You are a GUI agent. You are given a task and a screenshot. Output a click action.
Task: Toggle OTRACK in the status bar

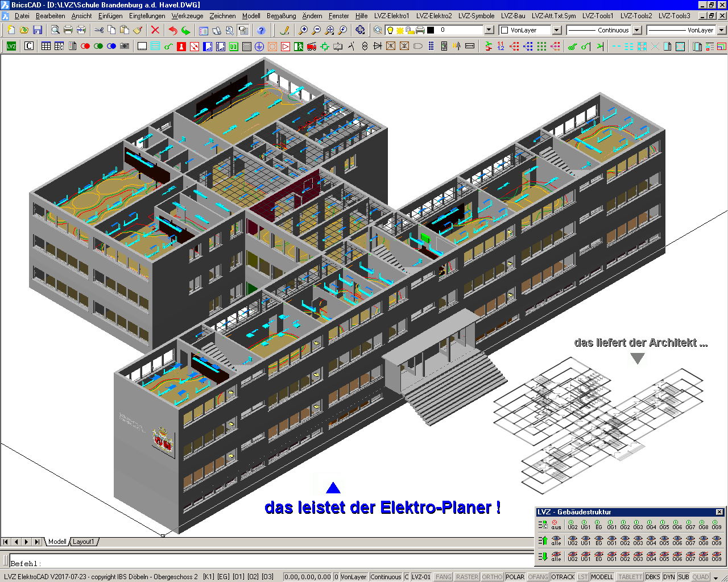(563, 577)
